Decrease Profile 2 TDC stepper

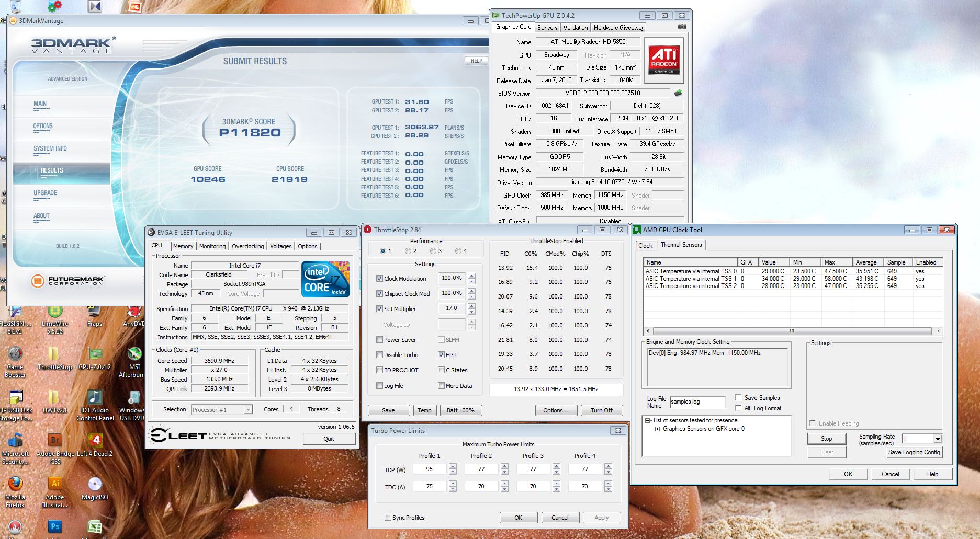[x=504, y=489]
